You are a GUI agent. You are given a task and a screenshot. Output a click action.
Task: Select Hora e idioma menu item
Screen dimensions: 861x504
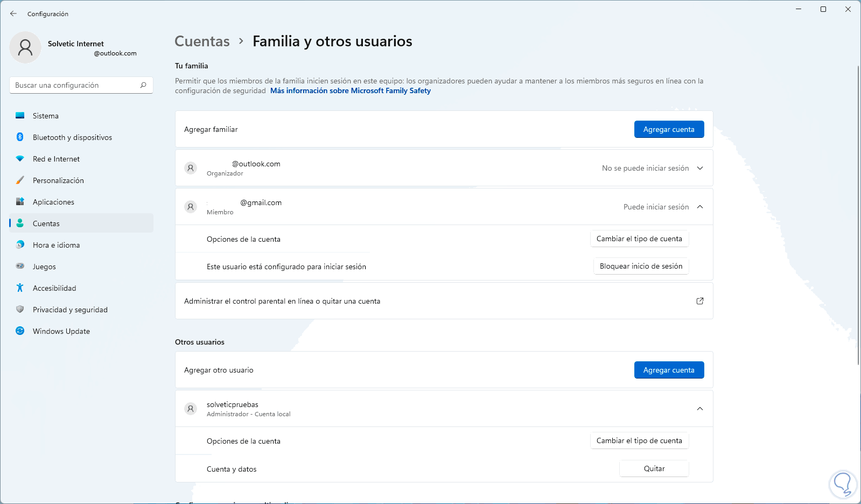56,245
